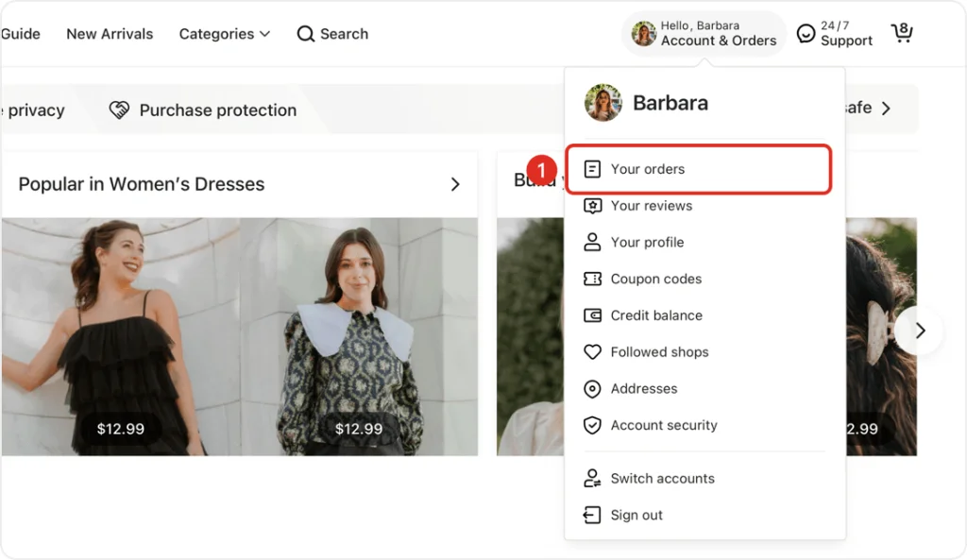Screen dimensions: 967x560
Task: Open the shopping cart icon
Action: (902, 34)
